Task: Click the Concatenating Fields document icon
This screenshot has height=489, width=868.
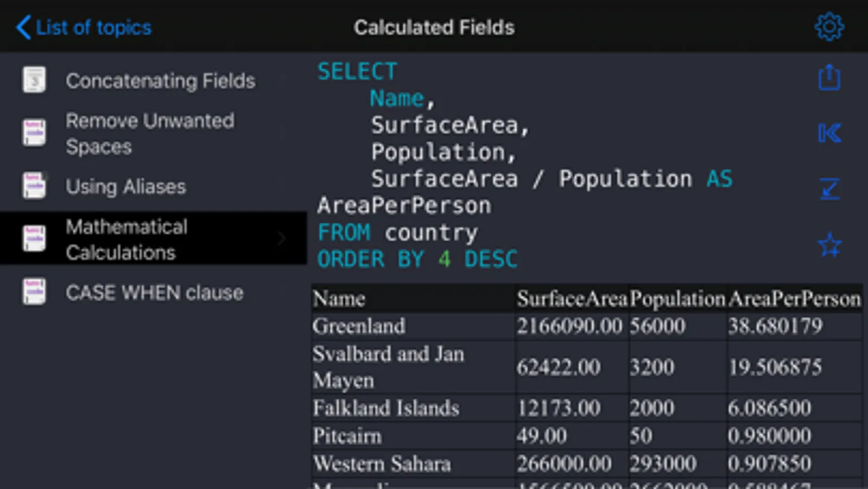Action: 34,80
